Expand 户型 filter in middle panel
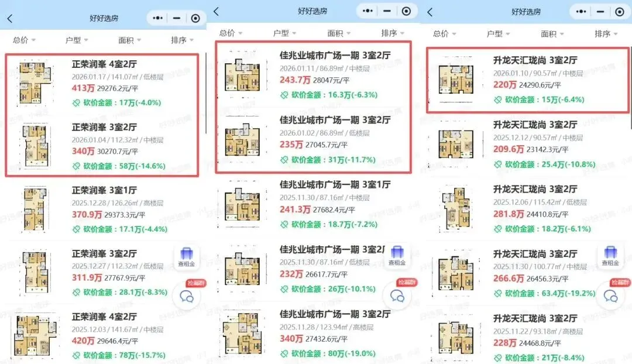The height and width of the screenshot is (364, 632). point(284,33)
